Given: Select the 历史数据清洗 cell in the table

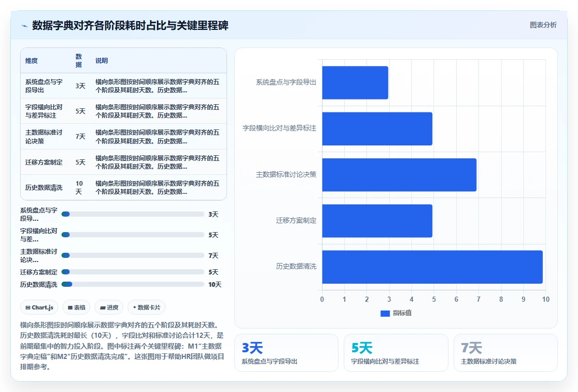Looking at the screenshot, I should 45,188.
